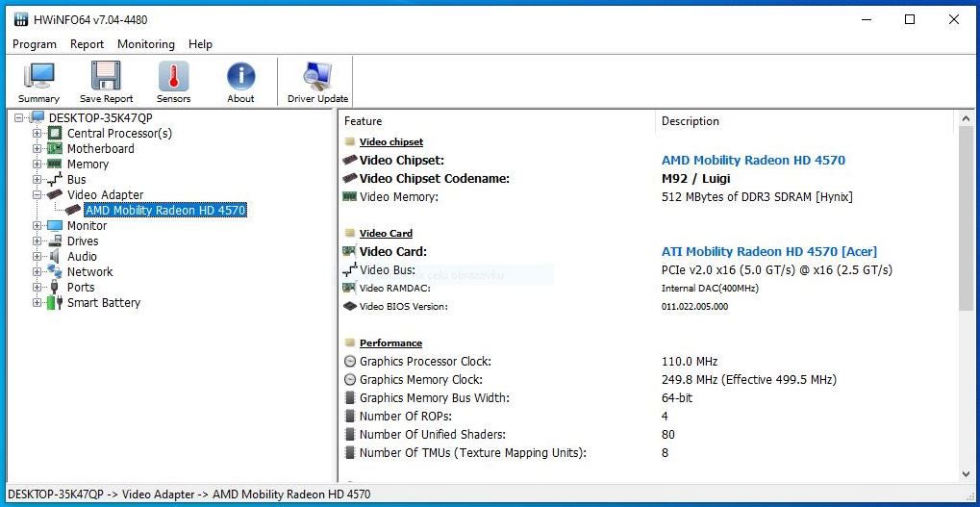Click the Description column header
The image size is (980, 507).
[x=690, y=121]
